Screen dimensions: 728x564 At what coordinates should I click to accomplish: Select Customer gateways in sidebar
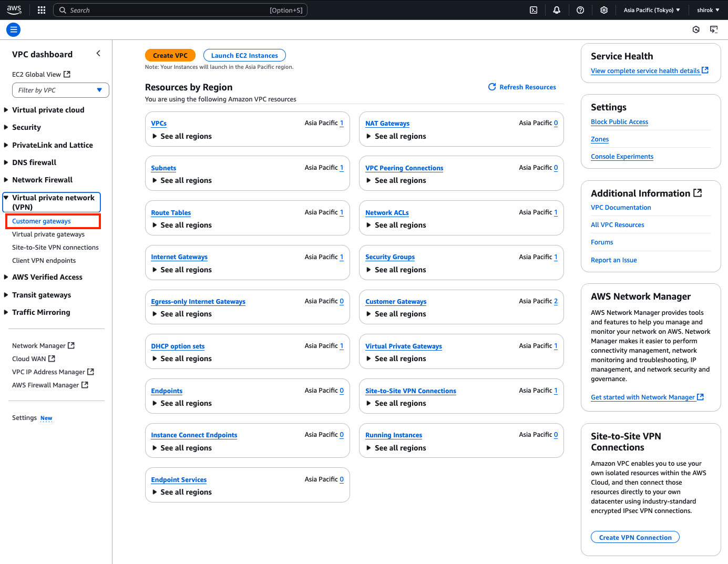(x=42, y=221)
